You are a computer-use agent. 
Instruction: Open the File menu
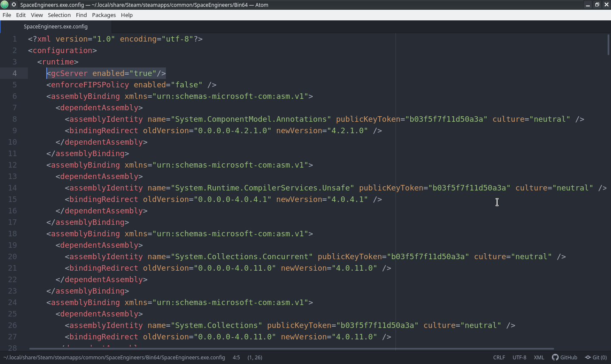coord(7,15)
